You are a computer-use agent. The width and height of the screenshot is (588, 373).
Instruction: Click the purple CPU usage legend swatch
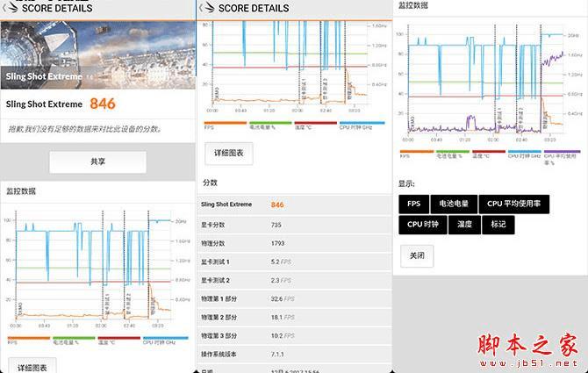coord(562,152)
